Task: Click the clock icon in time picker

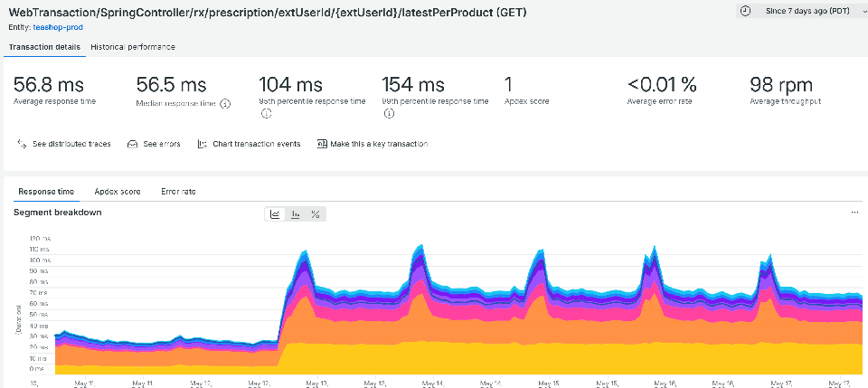Action: click(x=746, y=11)
